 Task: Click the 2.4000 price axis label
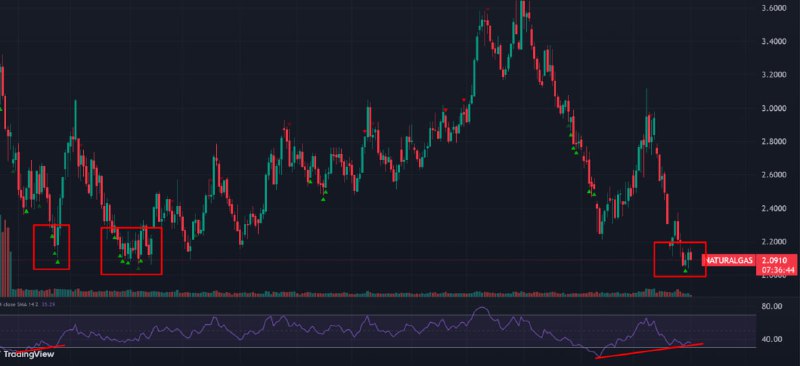[774, 208]
